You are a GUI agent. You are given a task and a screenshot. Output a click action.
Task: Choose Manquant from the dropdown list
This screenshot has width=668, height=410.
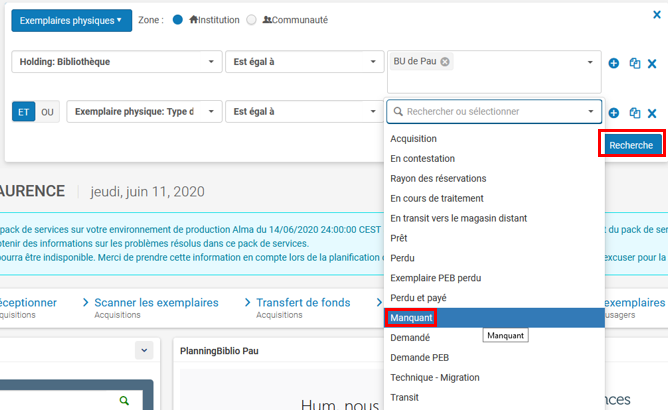(412, 318)
